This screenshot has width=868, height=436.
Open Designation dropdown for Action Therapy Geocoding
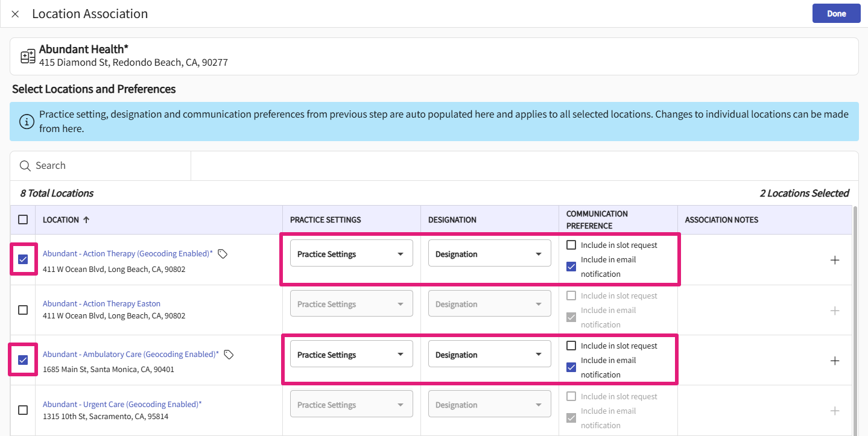(x=489, y=253)
